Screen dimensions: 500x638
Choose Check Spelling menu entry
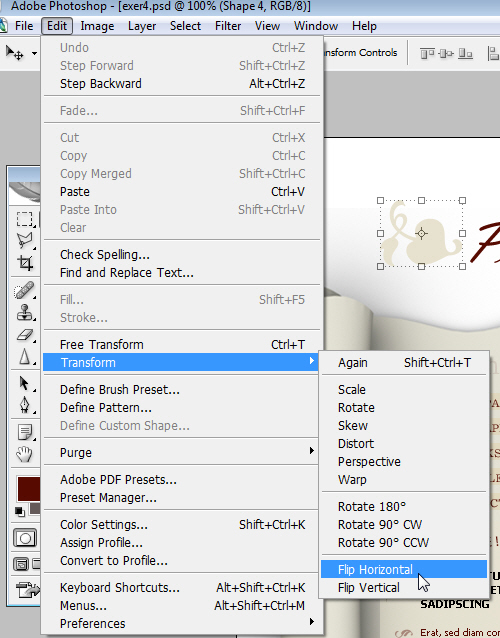pos(181,254)
